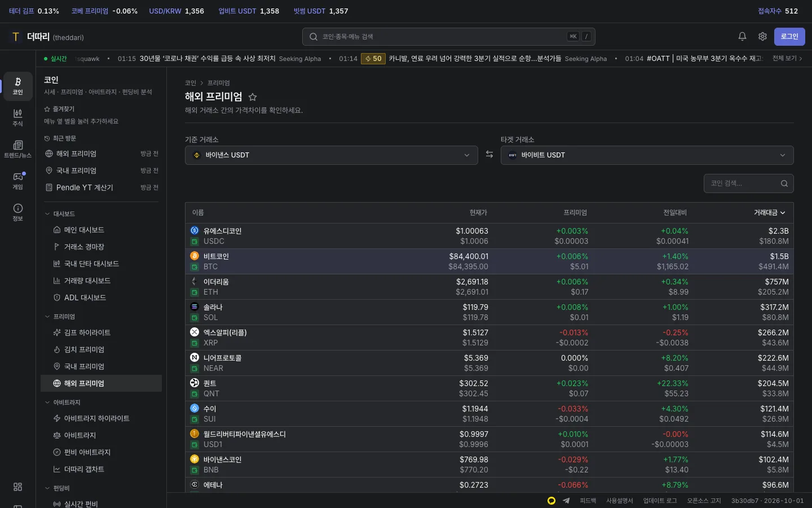812x508 pixels.
Task: Open the 기준 거래소 바이낸스 USDT dropdown
Action: coord(332,155)
